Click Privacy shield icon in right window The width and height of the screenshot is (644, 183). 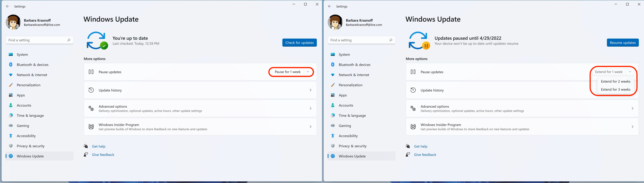(333, 146)
